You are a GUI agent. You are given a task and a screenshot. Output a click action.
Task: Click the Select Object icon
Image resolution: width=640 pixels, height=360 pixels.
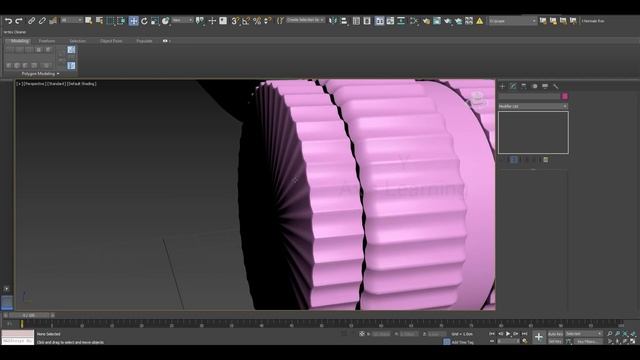click(x=89, y=21)
